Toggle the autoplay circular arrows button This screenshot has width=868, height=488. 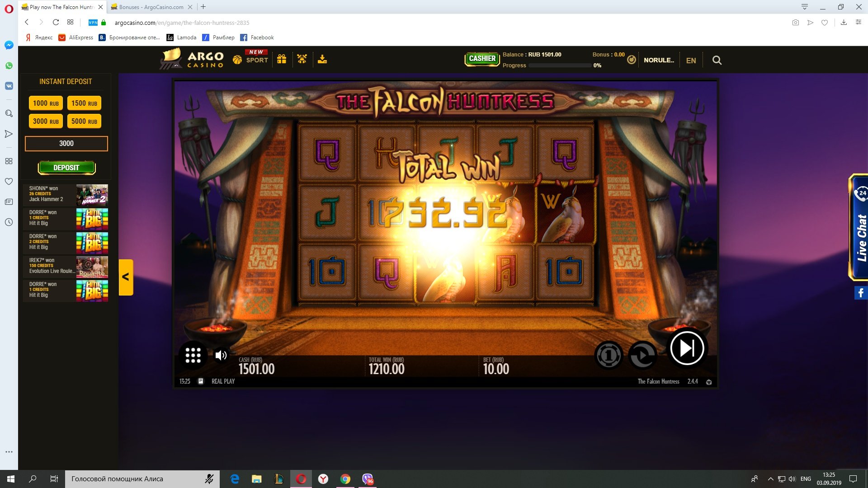tap(642, 356)
